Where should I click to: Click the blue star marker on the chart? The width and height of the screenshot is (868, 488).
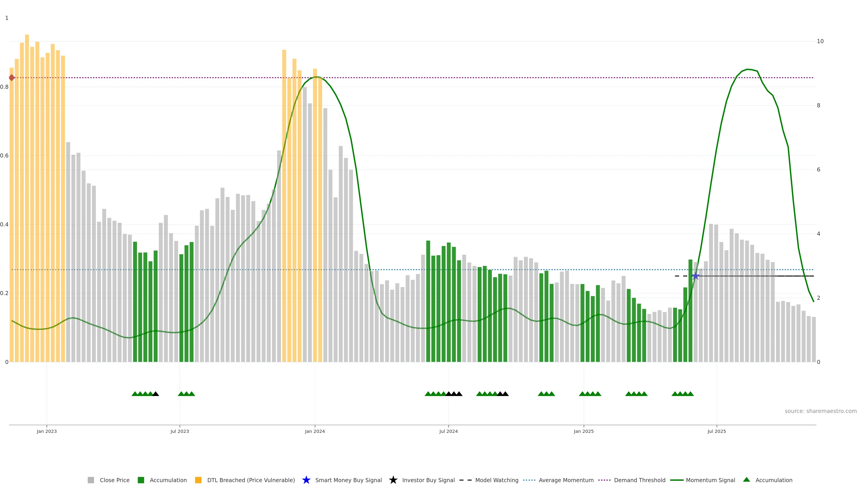(x=696, y=276)
